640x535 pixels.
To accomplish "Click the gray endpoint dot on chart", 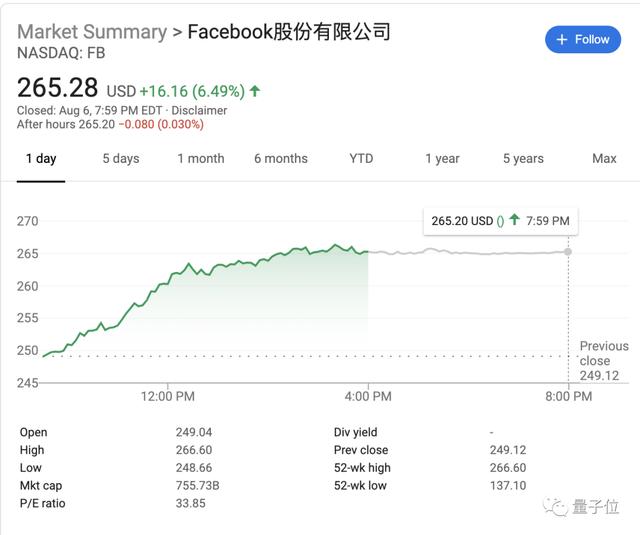I will point(568,252).
